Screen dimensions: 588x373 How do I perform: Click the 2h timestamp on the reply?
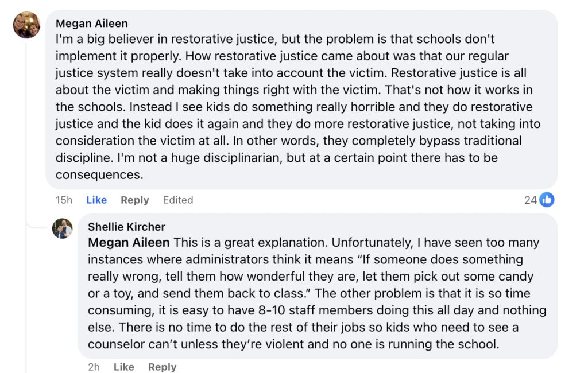coord(94,367)
